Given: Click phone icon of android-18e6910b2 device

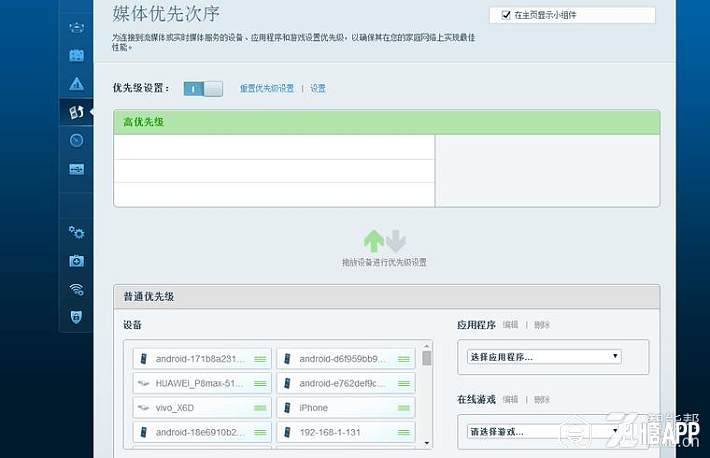Looking at the screenshot, I should (144, 432).
